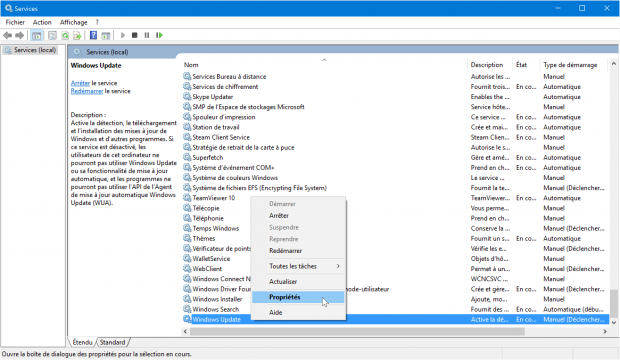Click the Stop service square icon
Screen dimensions: 620x360
click(x=134, y=35)
